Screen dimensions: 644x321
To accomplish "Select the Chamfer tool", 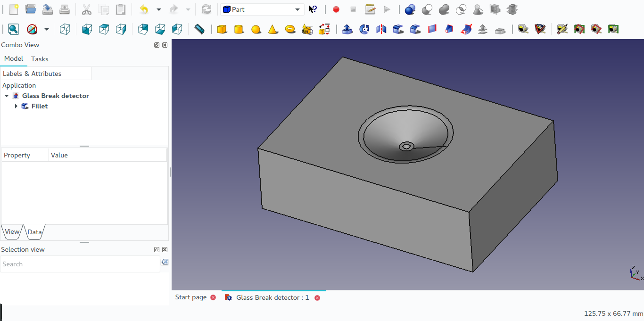I will point(415,29).
